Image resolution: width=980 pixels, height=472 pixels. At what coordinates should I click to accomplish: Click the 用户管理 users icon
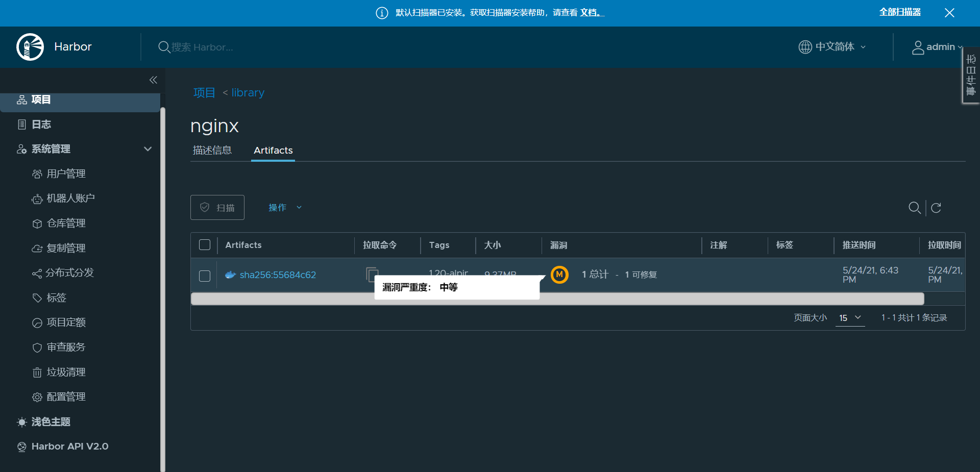[37, 174]
